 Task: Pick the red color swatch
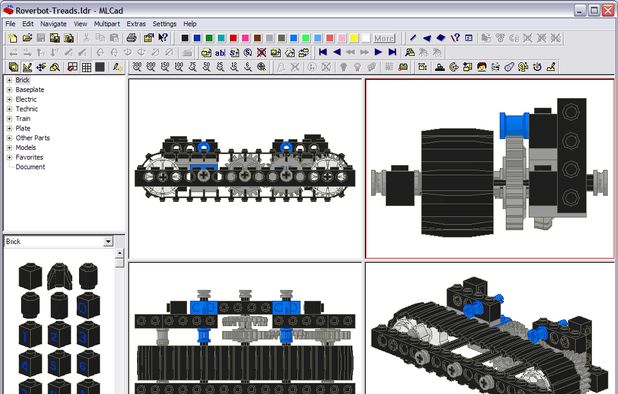[233, 38]
